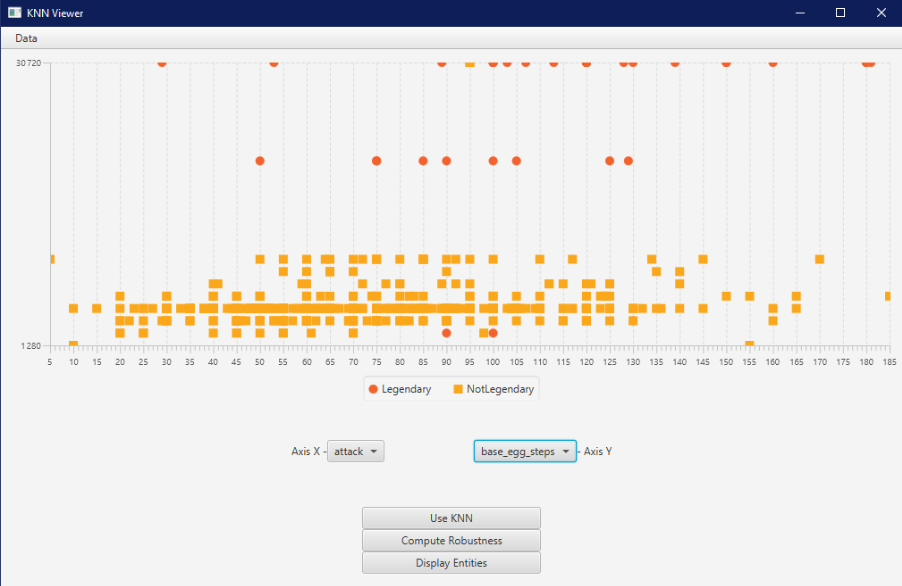Expand the Axis Y base_egg_steps dropdown
The width and height of the screenshot is (902, 586).
click(x=525, y=451)
